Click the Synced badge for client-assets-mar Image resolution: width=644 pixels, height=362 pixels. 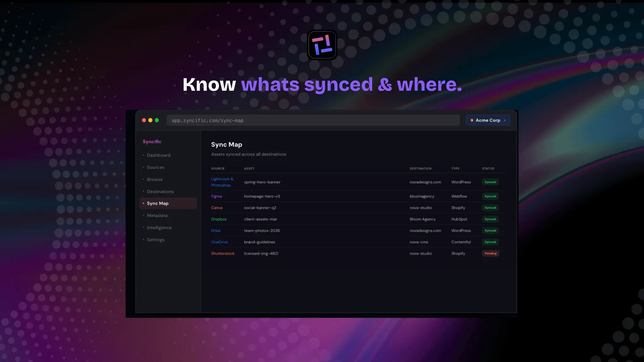click(x=490, y=219)
